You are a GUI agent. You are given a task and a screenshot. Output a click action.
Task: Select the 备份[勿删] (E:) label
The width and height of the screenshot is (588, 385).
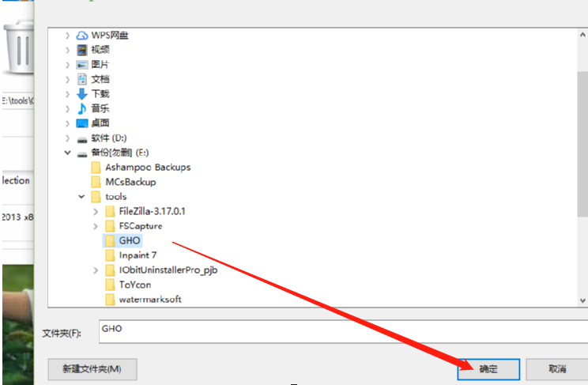click(120, 153)
